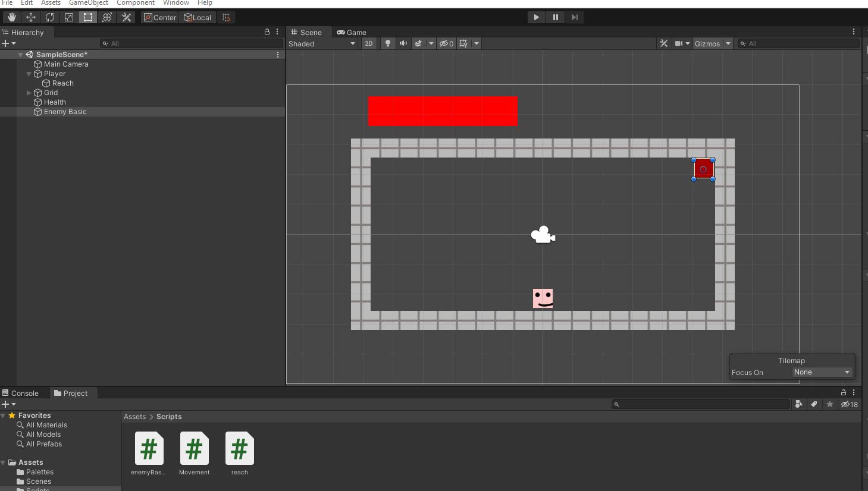Open Gizmos dropdown arrow
Screen dimensions: 868x491
pyautogui.click(x=728, y=43)
